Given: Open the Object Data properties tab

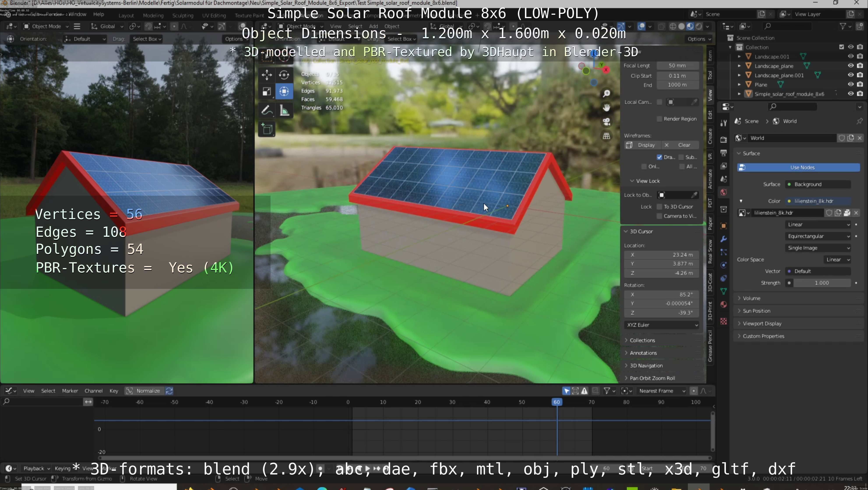Looking at the screenshot, I should (724, 291).
